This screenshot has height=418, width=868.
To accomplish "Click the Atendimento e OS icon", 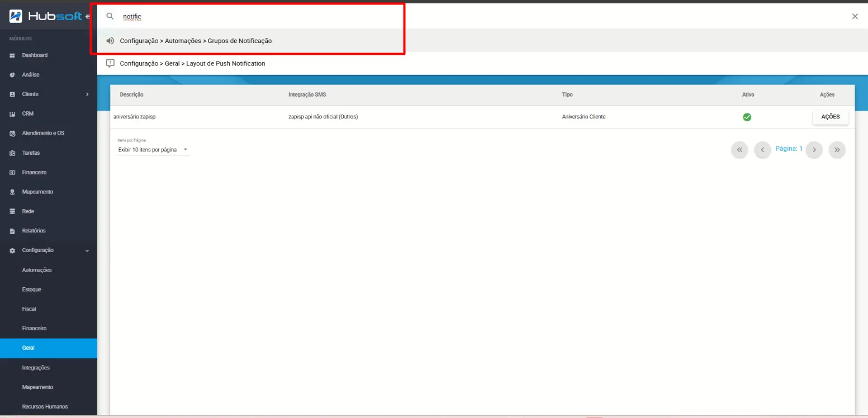I will 12,134.
